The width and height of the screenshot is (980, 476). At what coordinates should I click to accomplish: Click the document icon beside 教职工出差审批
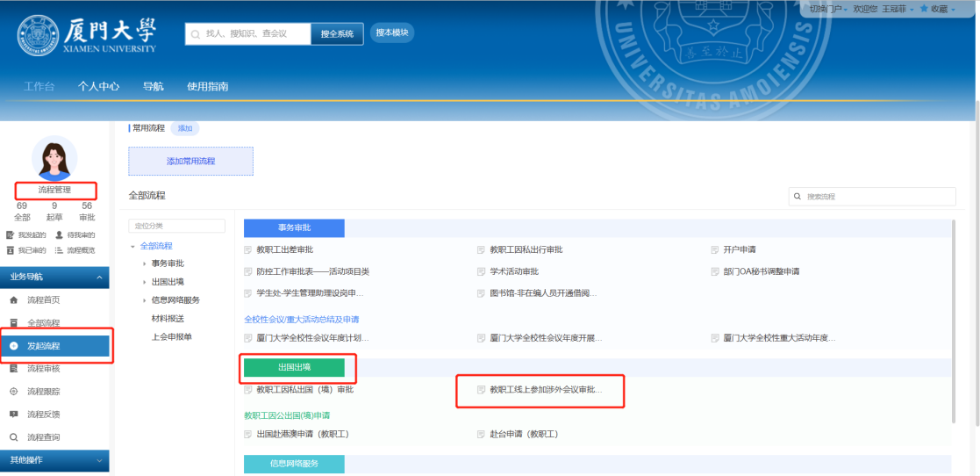(x=248, y=250)
